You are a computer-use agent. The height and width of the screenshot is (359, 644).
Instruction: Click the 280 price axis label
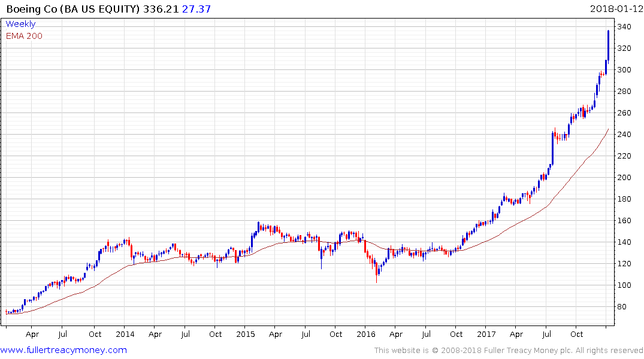coord(624,91)
